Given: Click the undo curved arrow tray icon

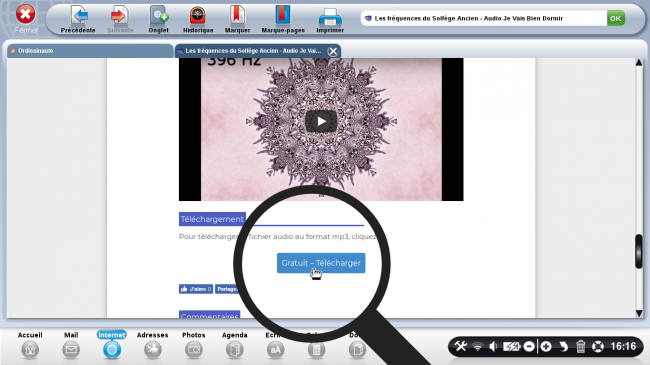Looking at the screenshot, I should [x=563, y=346].
